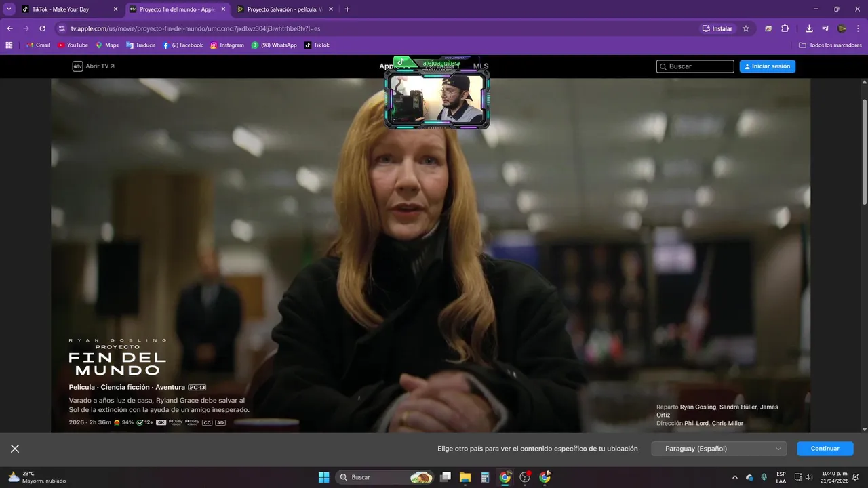
Task: Open cast member Ryan Gosling
Action: [698, 407]
